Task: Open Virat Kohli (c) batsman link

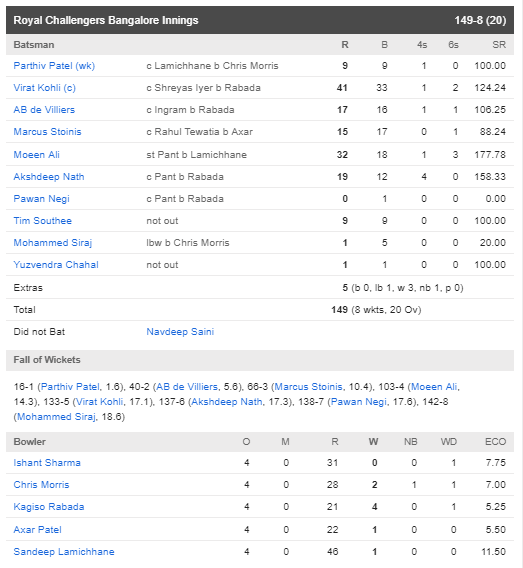Action: [x=45, y=88]
